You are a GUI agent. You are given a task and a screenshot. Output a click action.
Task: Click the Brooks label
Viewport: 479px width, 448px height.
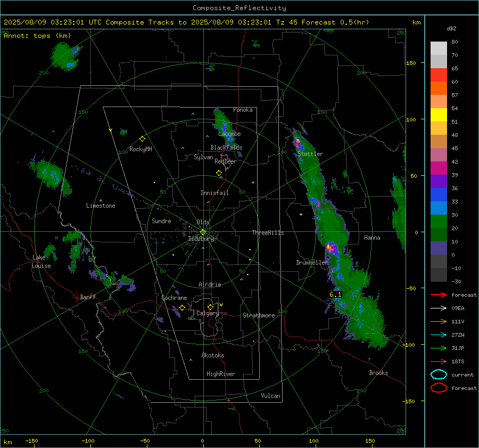(378, 373)
